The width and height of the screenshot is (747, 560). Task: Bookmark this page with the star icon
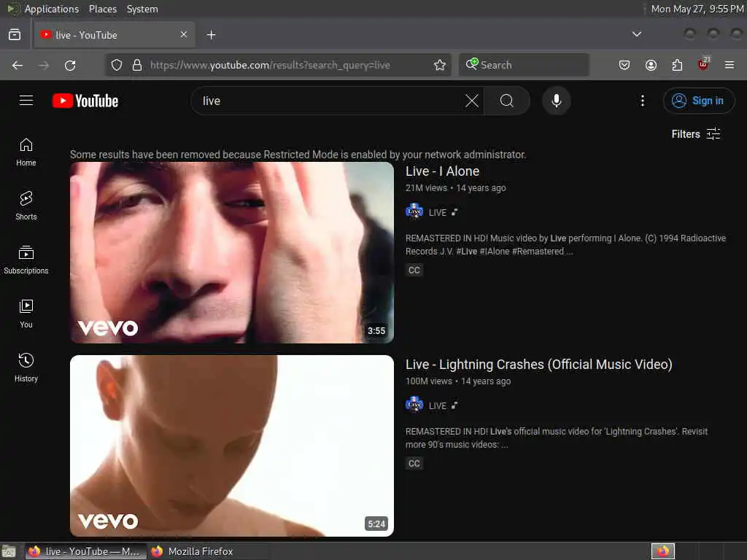point(440,65)
